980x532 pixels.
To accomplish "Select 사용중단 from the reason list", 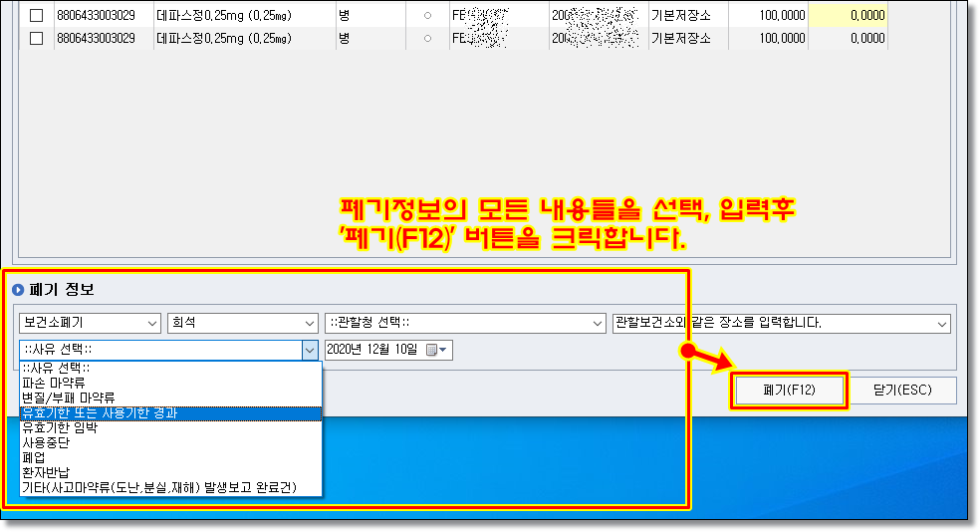I will [x=43, y=442].
